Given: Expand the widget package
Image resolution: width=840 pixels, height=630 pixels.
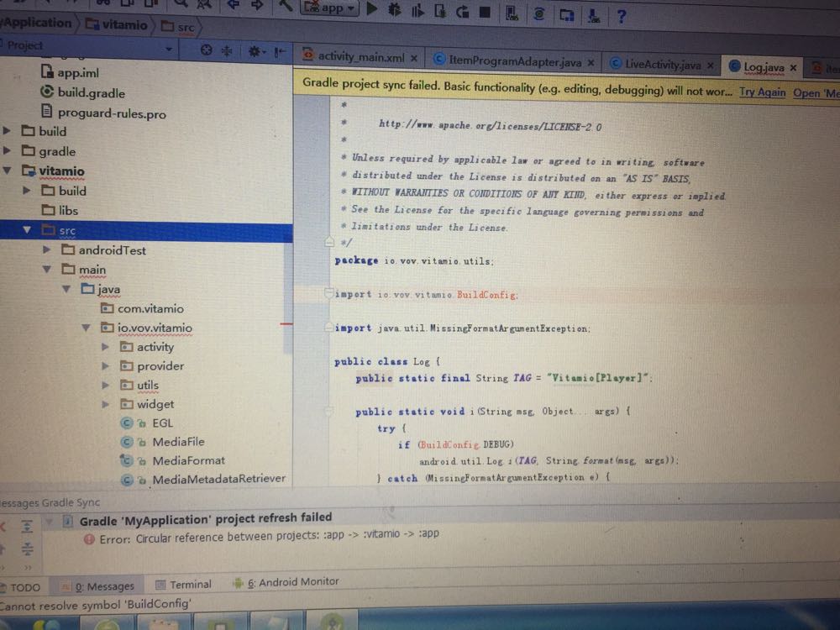Looking at the screenshot, I should click(x=106, y=405).
